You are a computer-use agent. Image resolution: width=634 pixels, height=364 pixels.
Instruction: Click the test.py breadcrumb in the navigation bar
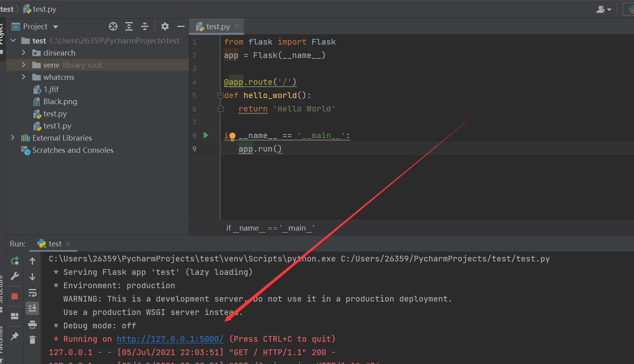tap(45, 9)
